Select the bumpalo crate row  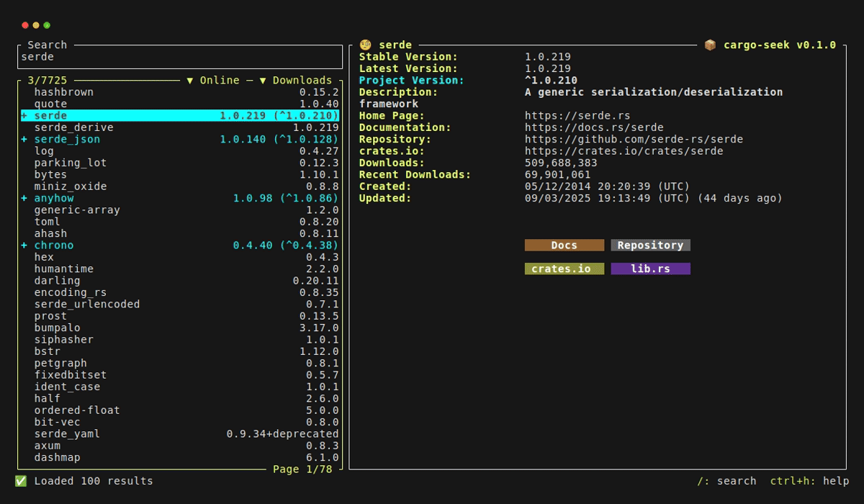(180, 328)
